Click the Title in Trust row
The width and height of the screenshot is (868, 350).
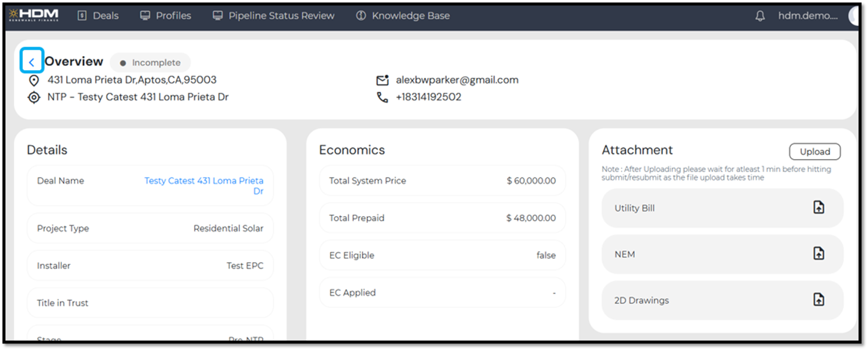pos(150,302)
